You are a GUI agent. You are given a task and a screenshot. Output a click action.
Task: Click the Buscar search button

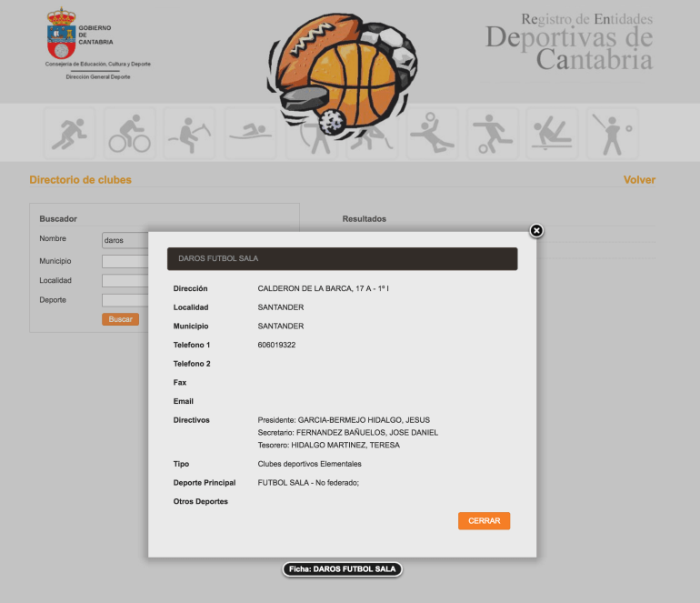[x=120, y=319]
